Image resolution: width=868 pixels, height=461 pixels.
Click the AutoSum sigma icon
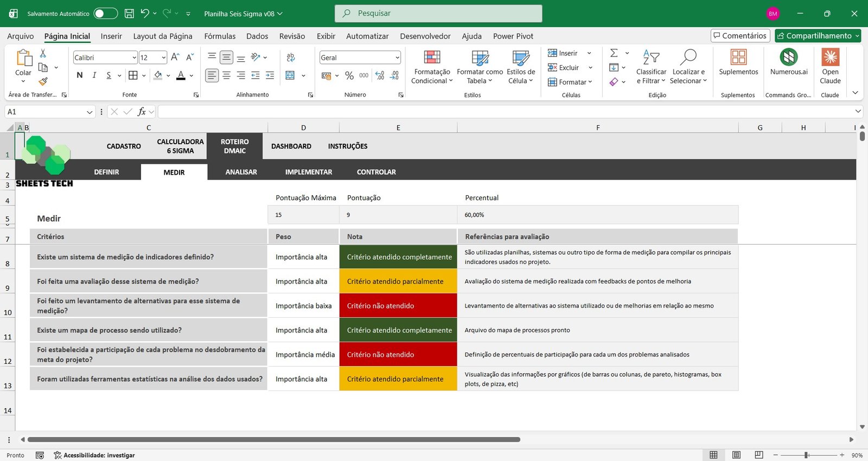click(x=614, y=53)
